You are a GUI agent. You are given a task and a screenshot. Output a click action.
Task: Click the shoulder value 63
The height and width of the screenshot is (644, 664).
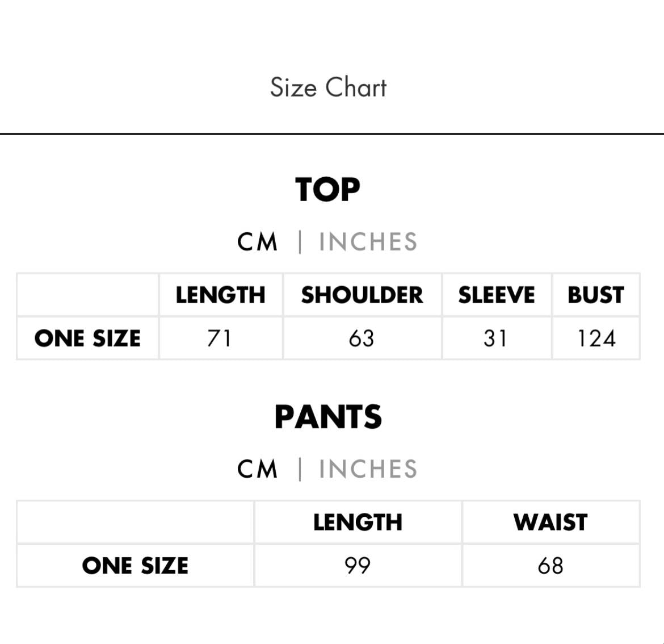coord(362,338)
